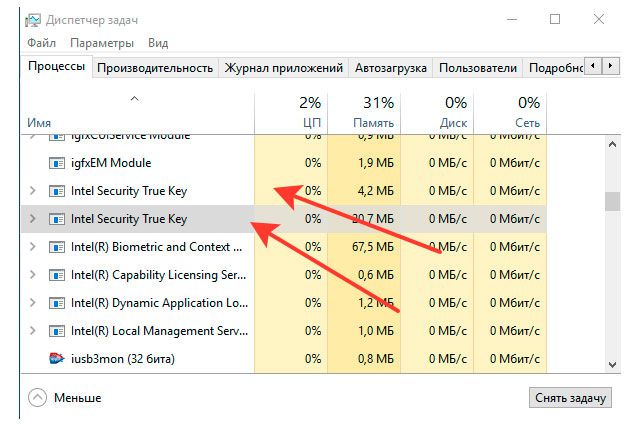Click the icon of the highlighted Intel Security True Key row
The image size is (637, 425).
pos(57,219)
